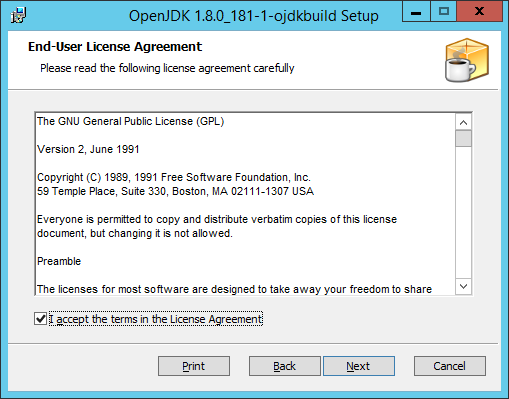Image resolution: width=509 pixels, height=399 pixels.
Task: Go Back to the previous setup step
Action: tap(285, 366)
